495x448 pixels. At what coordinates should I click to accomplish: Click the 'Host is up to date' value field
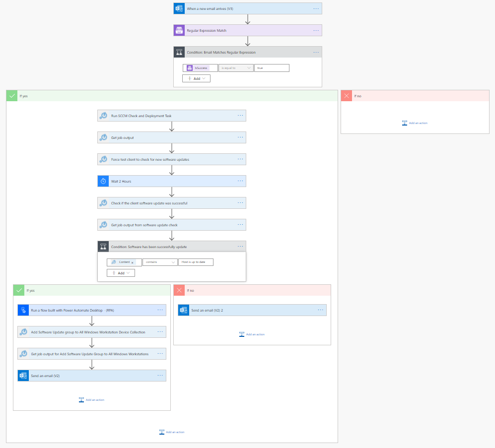196,262
